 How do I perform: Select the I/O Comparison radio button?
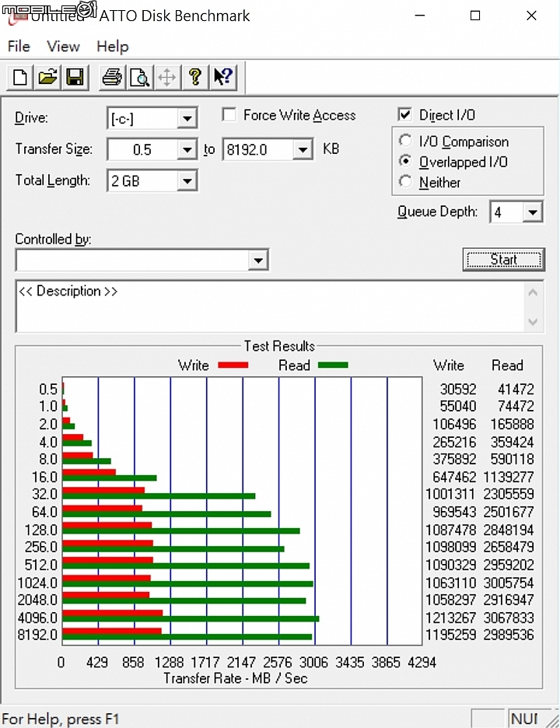coord(405,141)
